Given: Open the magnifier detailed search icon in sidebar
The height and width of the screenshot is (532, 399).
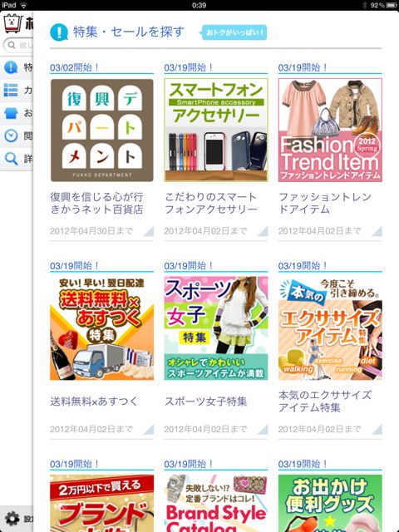Looking at the screenshot, I should (x=11, y=159).
